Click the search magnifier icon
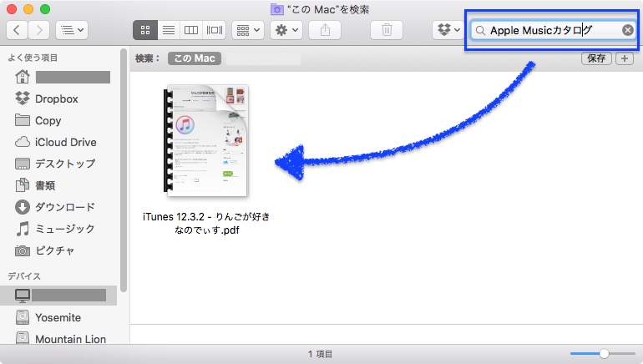This screenshot has height=364, width=643. pos(480,30)
